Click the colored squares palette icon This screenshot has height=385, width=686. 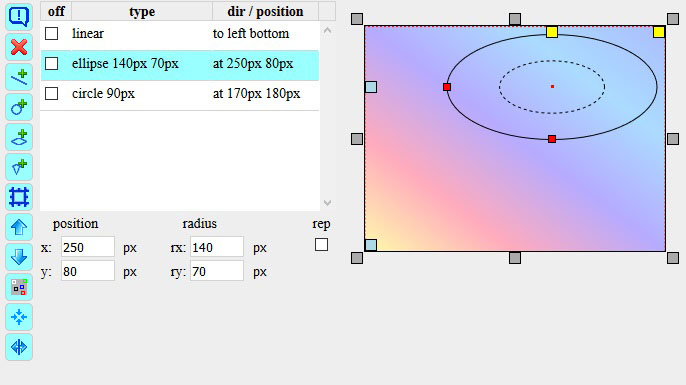[x=19, y=287]
